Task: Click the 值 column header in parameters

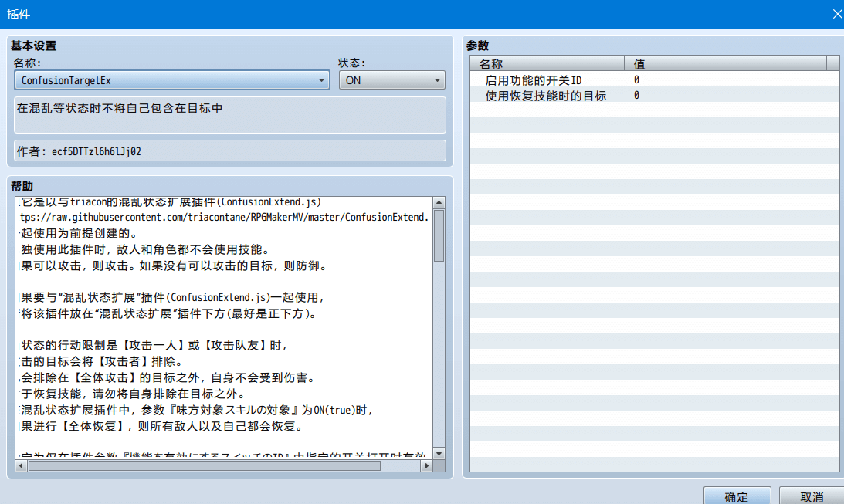Action: coord(726,63)
